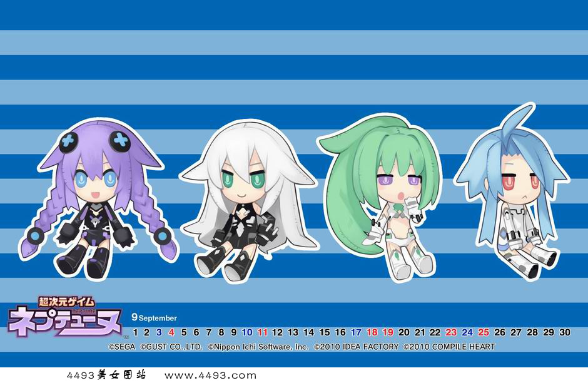
Task: Select date 13 in the calendar row
Action: coord(293,332)
